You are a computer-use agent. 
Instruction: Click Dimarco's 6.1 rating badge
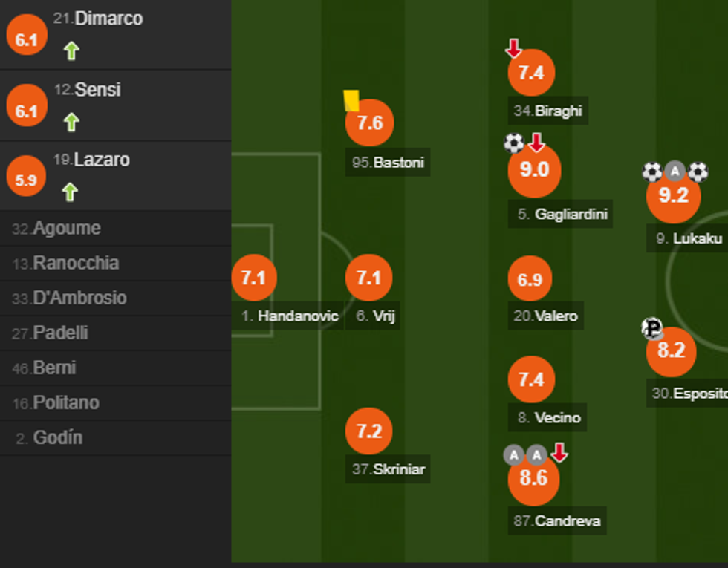[27, 39]
